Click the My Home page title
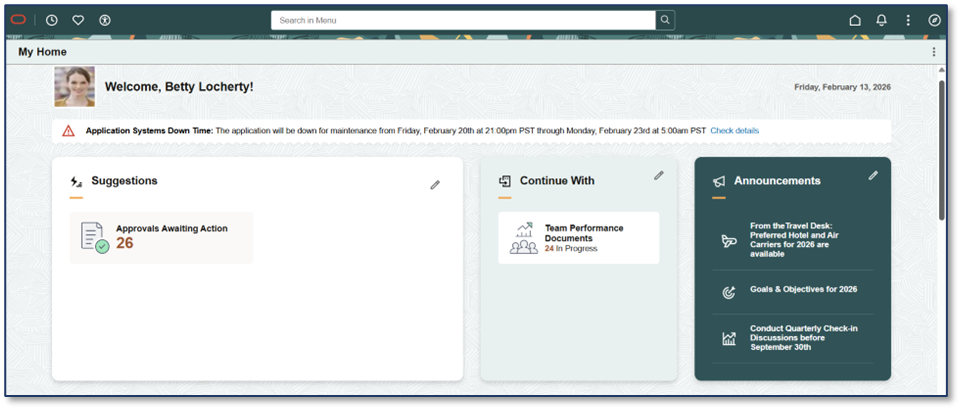Screen dimensions: 961x410 42,52
